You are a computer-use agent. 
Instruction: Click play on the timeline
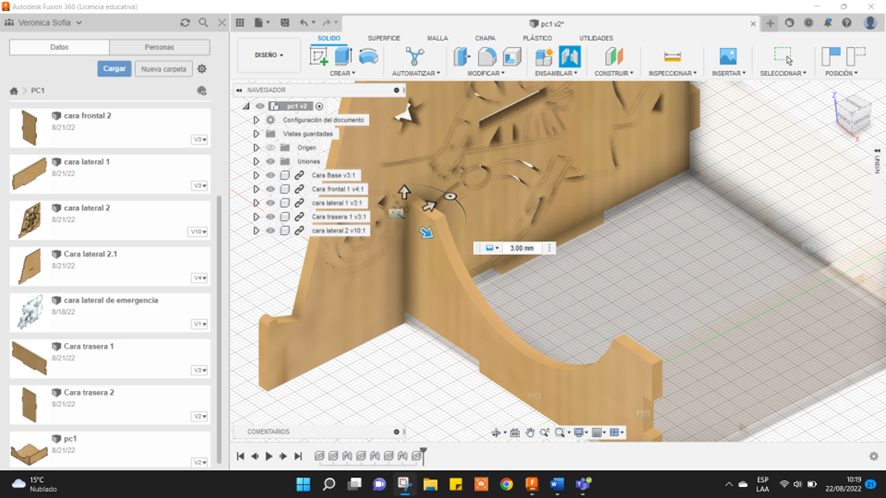[269, 456]
